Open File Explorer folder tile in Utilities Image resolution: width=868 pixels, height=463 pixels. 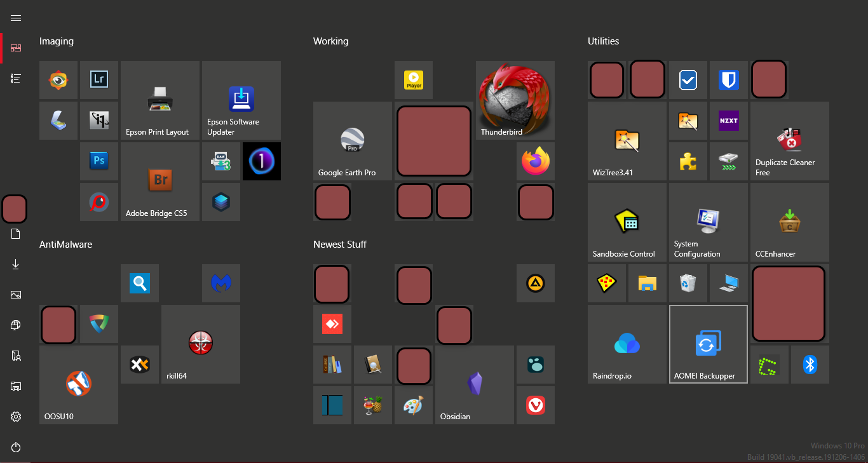[x=648, y=283]
